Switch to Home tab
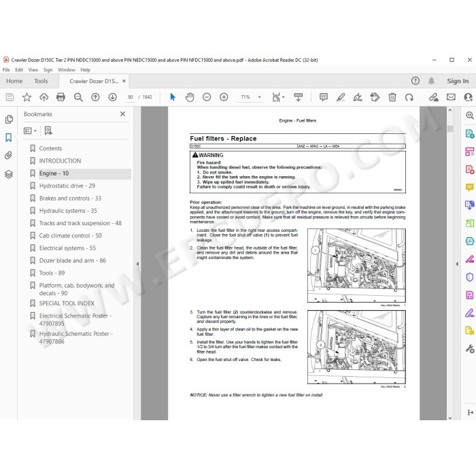This screenshot has height=476, width=476. tap(14, 81)
